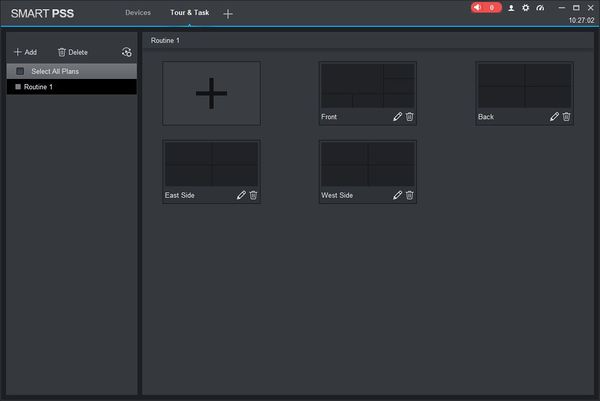Delete the East Side task
This screenshot has width=600, height=401.
tap(253, 195)
